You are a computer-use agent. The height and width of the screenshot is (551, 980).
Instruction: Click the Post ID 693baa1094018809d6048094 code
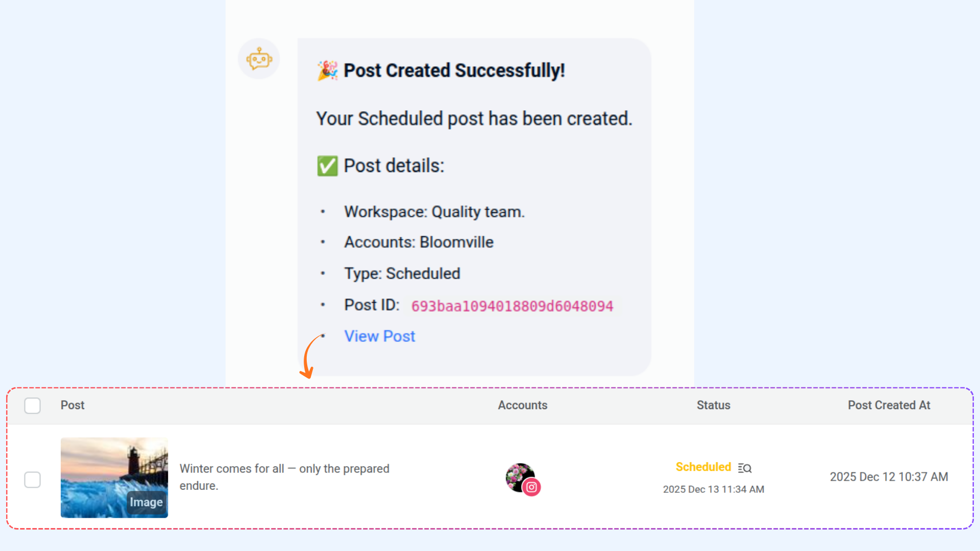pyautogui.click(x=512, y=306)
